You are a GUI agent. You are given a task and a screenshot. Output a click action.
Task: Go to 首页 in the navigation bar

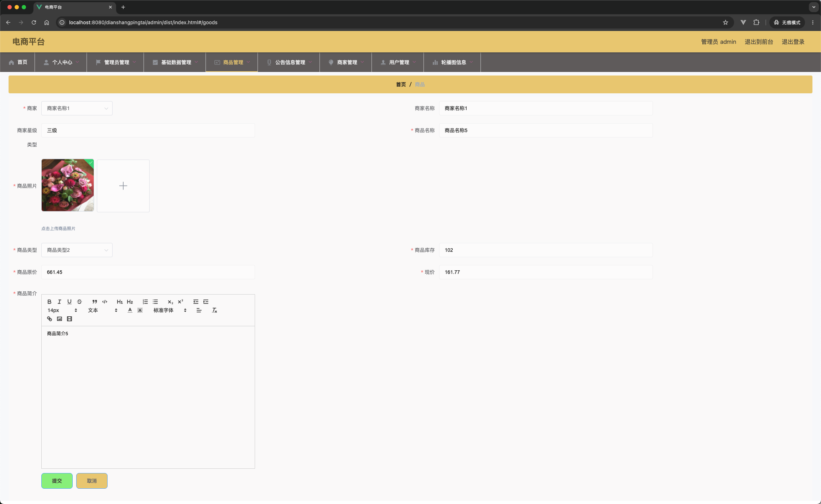click(x=17, y=62)
